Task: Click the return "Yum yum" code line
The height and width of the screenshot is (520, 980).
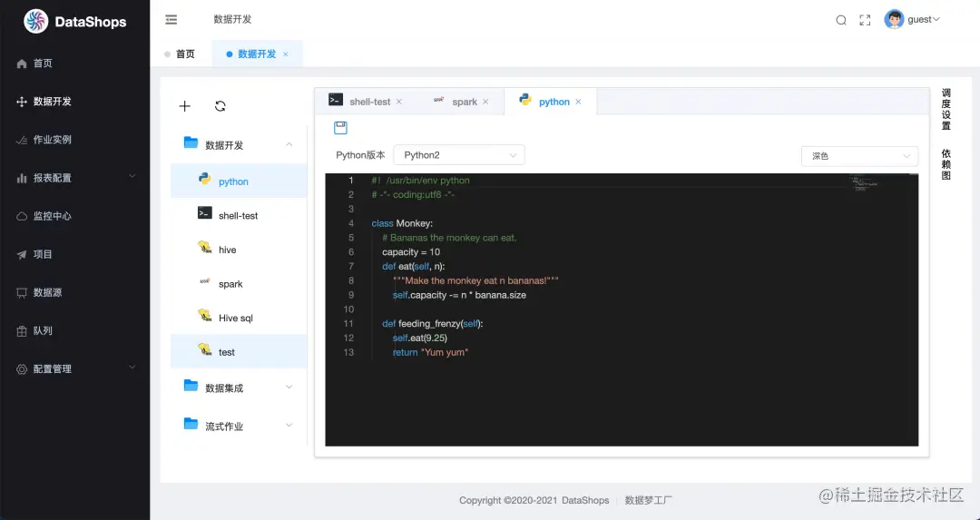Action: click(x=431, y=352)
